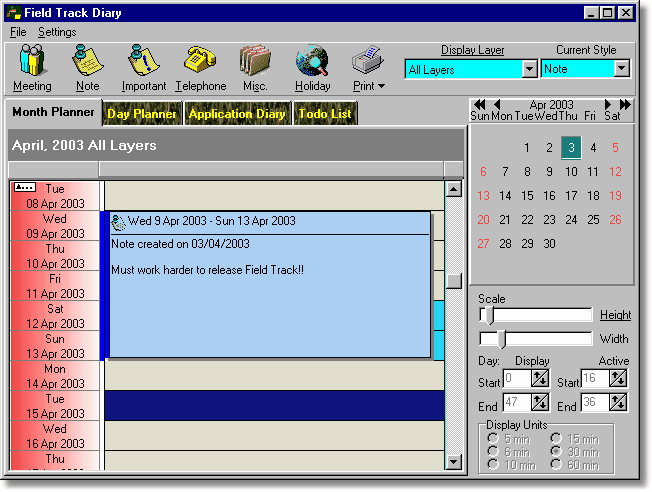The image size is (652, 492).
Task: Click the 'April, 2003 All Layers' heading
Action: click(84, 145)
